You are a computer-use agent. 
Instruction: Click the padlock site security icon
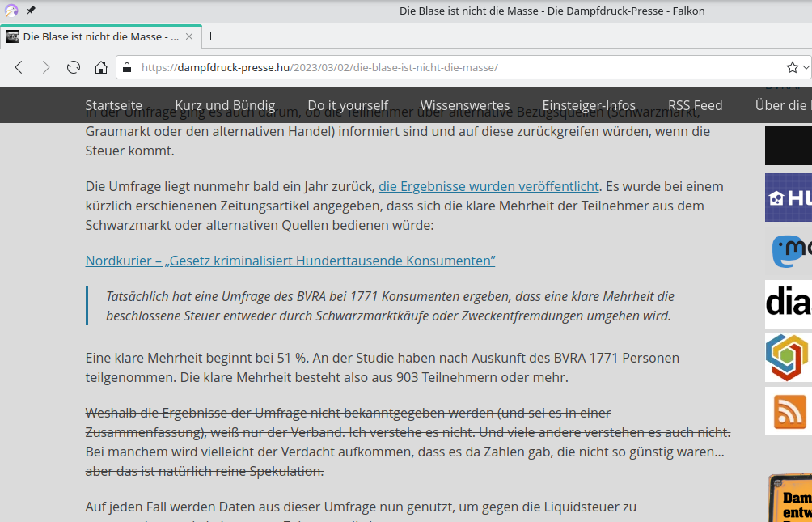click(127, 67)
